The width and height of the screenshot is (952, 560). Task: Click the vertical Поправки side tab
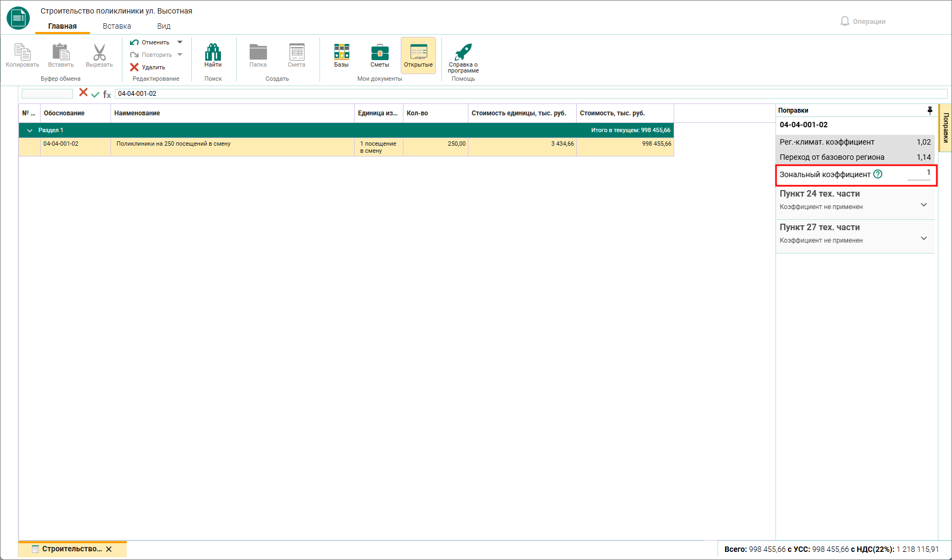click(946, 128)
